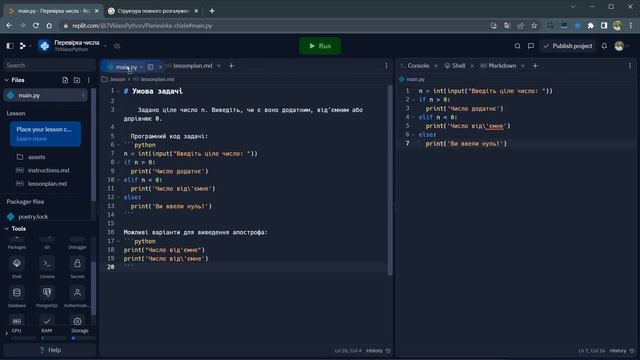Open Help button

tap(49, 350)
